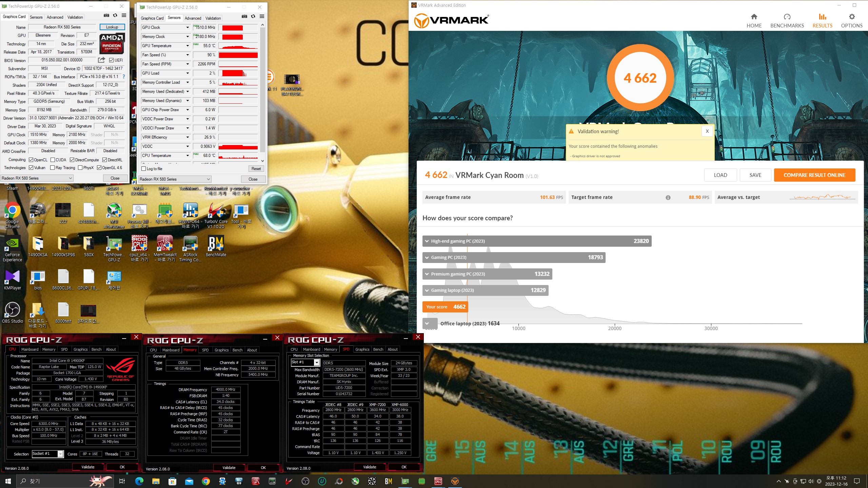Open HWiNFO64 desktop shortcut
This screenshot has width=868, height=488.
click(190, 215)
